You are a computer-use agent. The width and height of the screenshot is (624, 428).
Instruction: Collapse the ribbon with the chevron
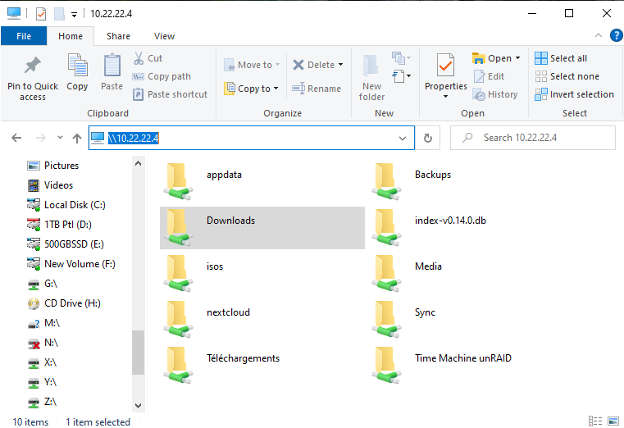(x=598, y=35)
